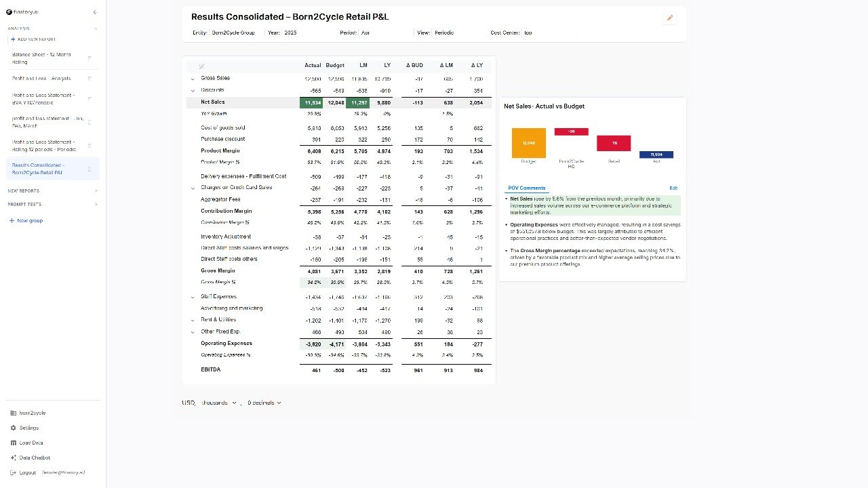Screen dimensions: 868x488
Task: Open the thousands units dropdown
Action: (219, 403)
